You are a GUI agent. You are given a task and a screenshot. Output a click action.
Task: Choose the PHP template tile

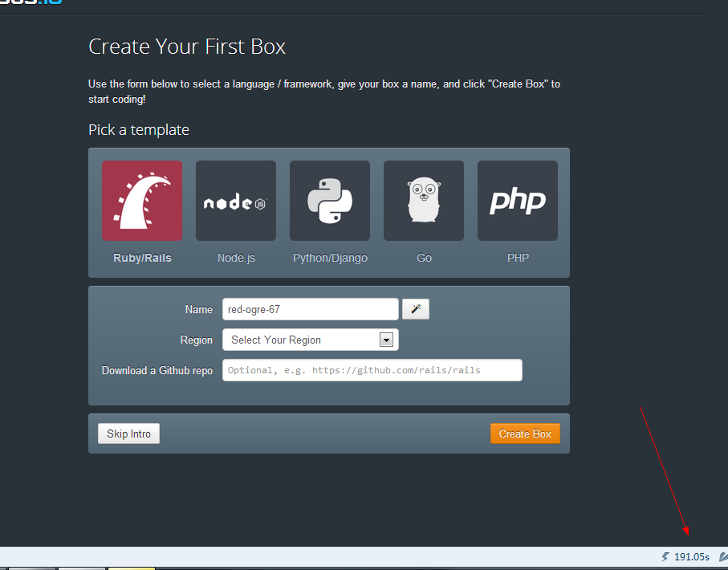pyautogui.click(x=517, y=201)
